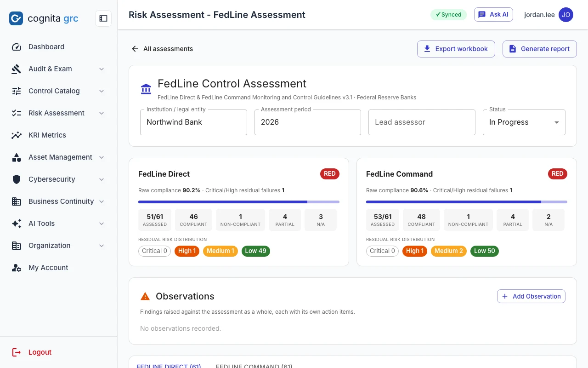
Task: Expand the Risk Assessment chevron
Action: [102, 113]
